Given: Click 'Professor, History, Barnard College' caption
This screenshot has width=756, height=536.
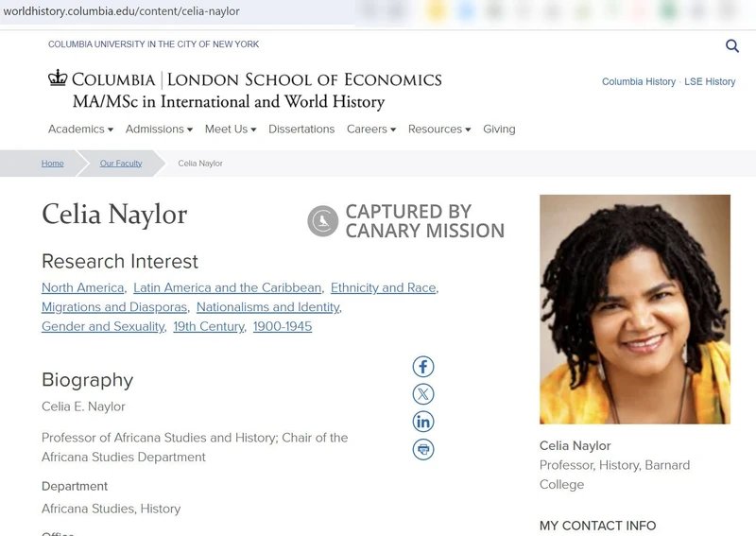Looking at the screenshot, I should click(x=615, y=475).
